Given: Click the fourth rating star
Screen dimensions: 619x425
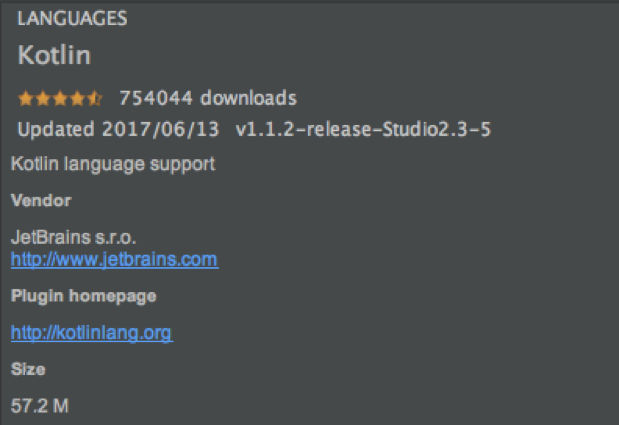Looking at the screenshot, I should click(x=77, y=98).
